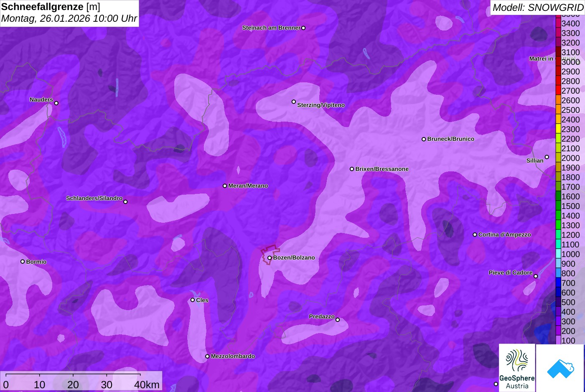585x392 pixels.
Task: Click the blue house-cloud logo
Action: [x=560, y=368]
